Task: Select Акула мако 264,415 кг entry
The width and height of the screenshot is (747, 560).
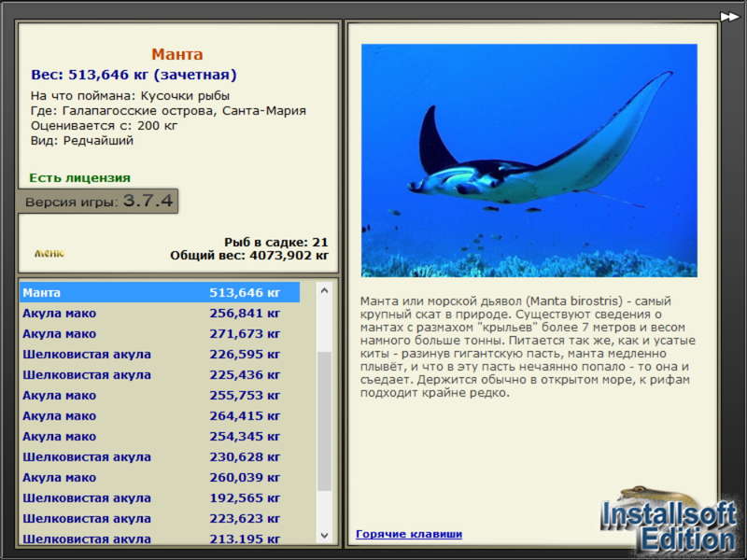Action: [x=160, y=415]
